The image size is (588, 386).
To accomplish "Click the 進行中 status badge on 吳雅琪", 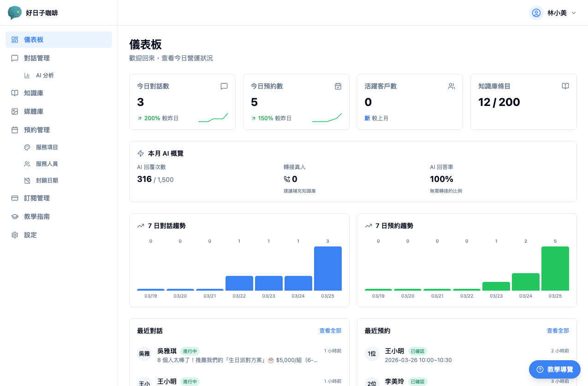I will (190, 351).
